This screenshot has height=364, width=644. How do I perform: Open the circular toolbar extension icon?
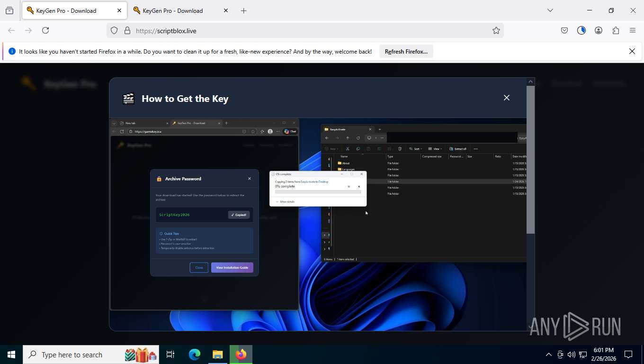(581, 30)
